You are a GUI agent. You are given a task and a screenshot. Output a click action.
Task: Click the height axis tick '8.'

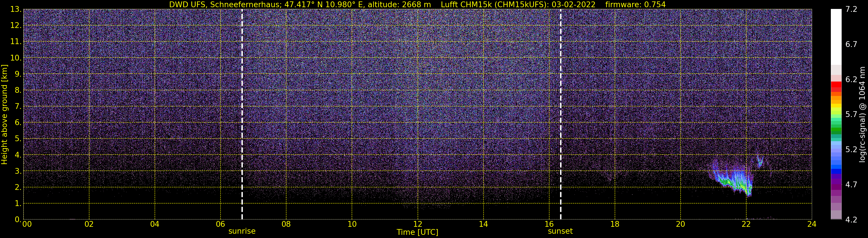18,90
